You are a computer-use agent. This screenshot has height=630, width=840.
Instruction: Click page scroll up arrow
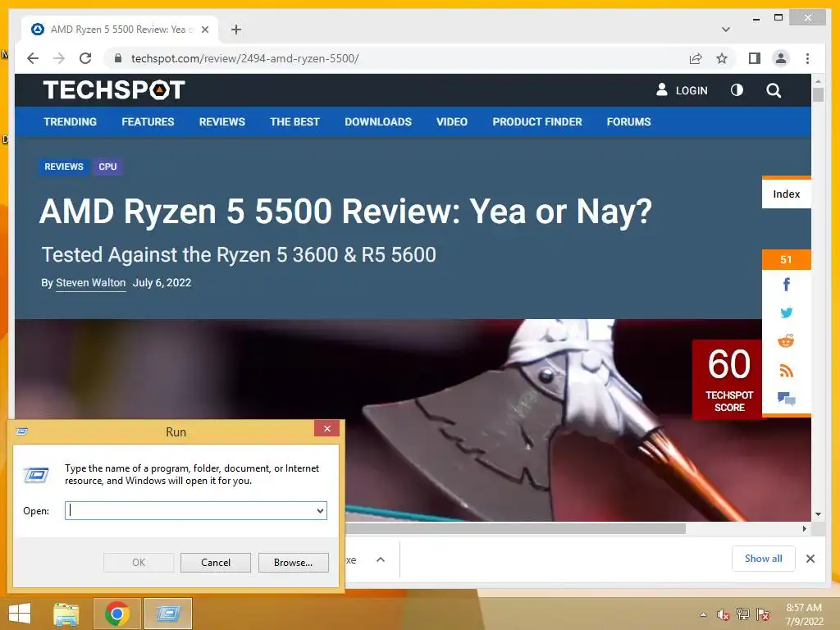click(818, 81)
